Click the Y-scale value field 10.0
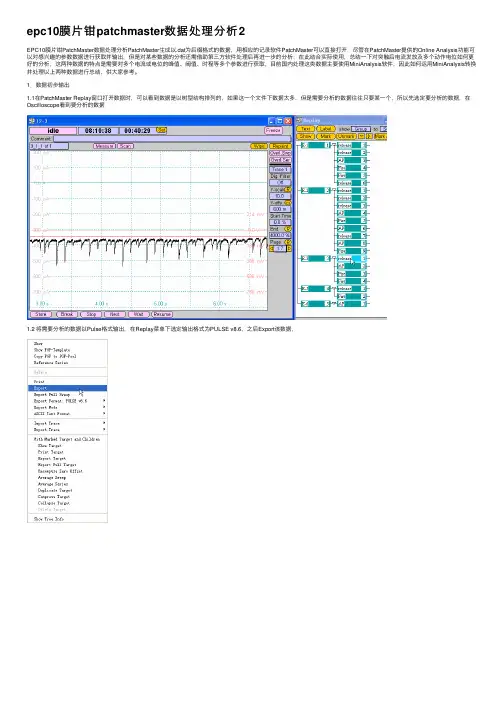Screen dimensions: 504x713 (x=280, y=196)
